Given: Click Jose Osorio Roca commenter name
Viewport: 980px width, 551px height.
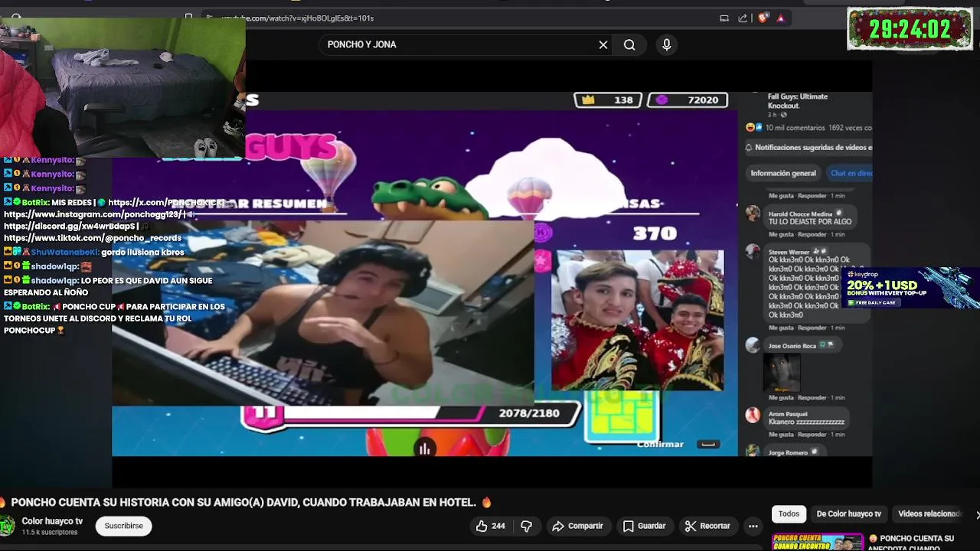Looking at the screenshot, I should (792, 346).
